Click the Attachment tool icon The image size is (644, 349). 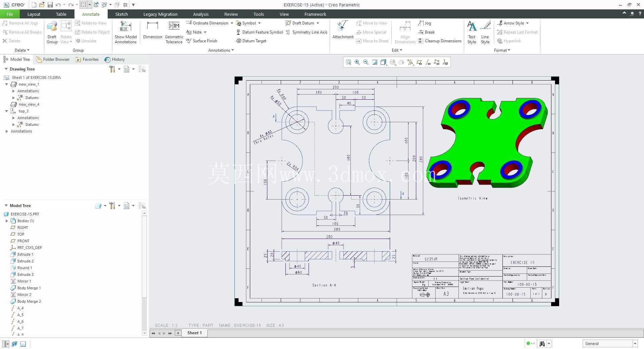pyautogui.click(x=343, y=30)
